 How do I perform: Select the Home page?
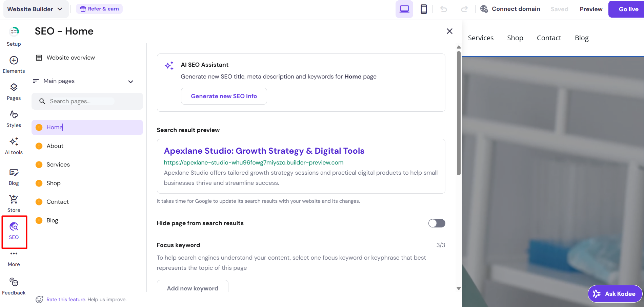click(x=87, y=127)
